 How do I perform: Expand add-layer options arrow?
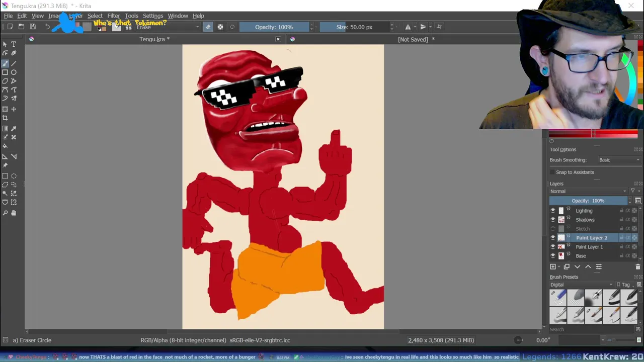559,266
